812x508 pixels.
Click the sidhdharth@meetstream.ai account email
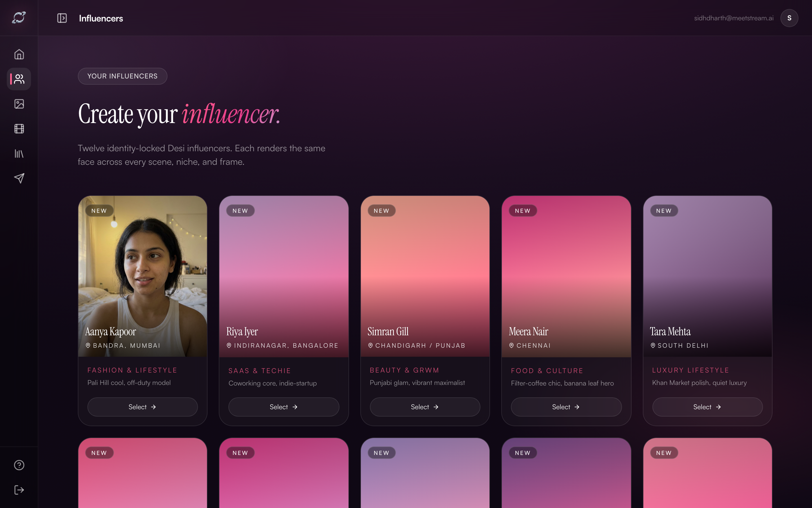734,18
